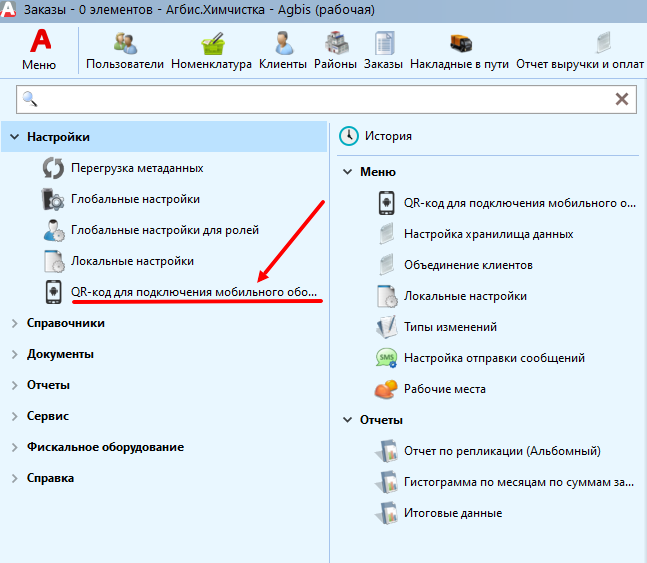
Task: Click Рабочие места hard hat icon
Action: (386, 389)
